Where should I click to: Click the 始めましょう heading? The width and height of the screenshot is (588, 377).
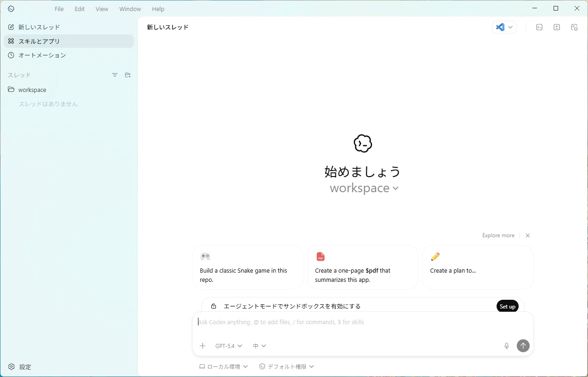363,171
